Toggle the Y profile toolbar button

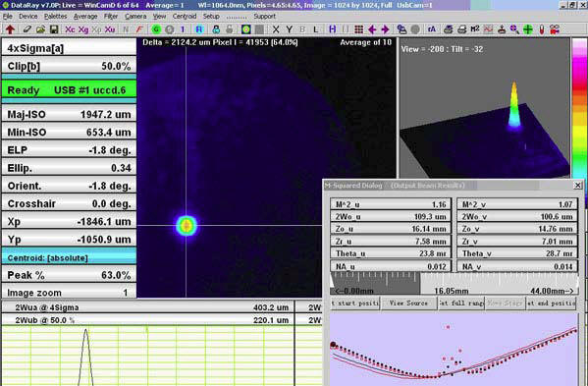(x=290, y=29)
